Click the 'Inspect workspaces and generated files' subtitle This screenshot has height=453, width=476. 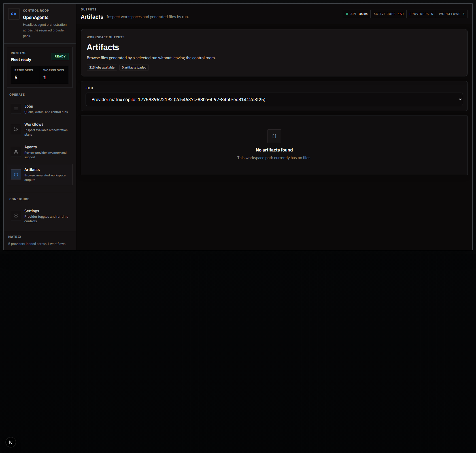(148, 17)
